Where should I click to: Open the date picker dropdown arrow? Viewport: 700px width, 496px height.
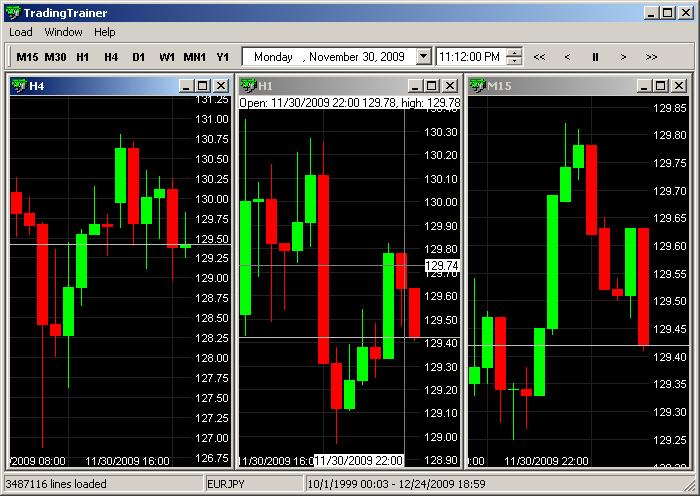pos(423,57)
